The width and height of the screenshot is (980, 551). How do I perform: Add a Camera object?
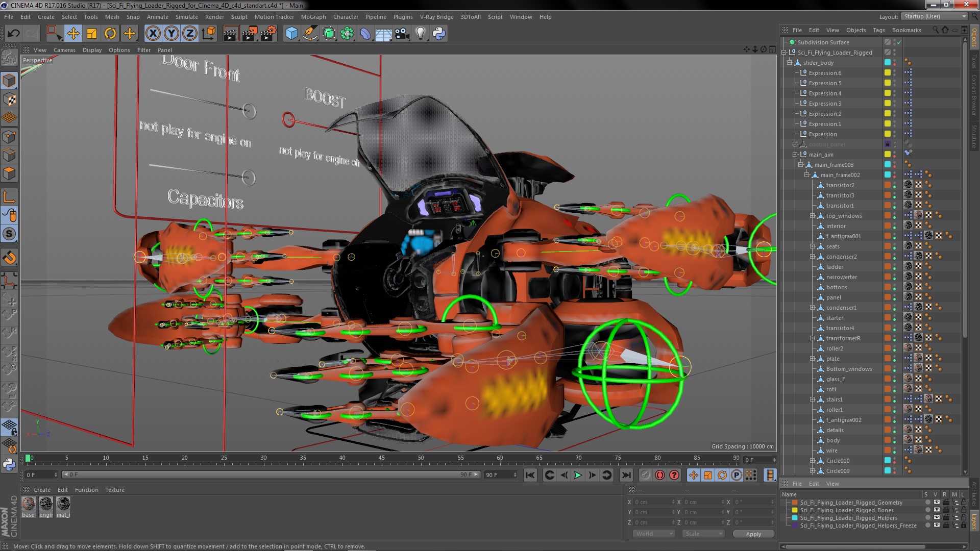click(402, 34)
